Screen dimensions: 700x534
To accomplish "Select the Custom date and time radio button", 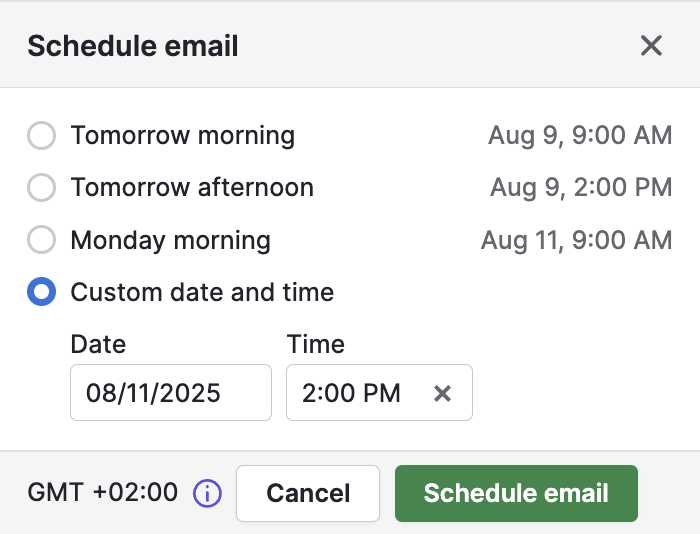I will pos(42,292).
